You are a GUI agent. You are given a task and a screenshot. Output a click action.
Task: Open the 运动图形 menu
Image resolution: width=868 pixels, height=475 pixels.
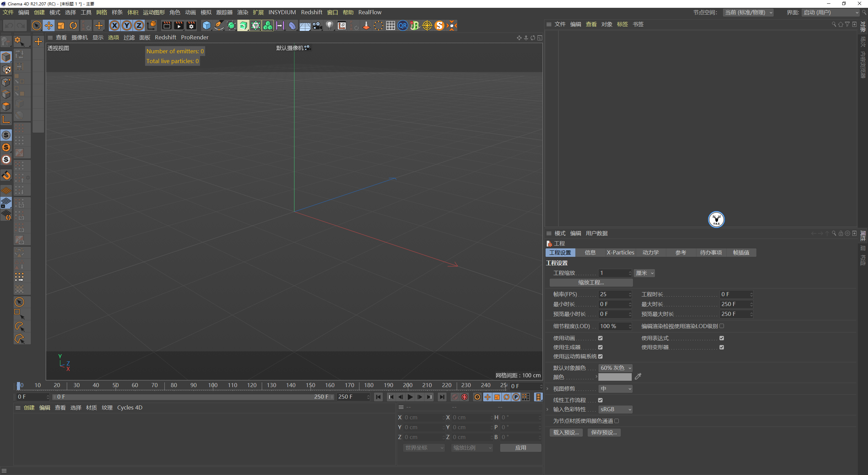pos(154,12)
